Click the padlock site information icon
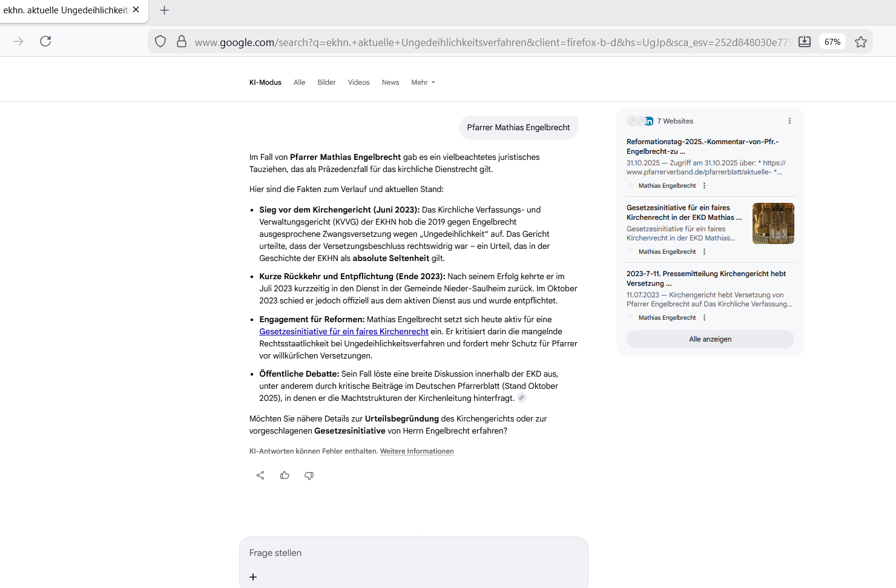896x588 pixels. click(181, 42)
